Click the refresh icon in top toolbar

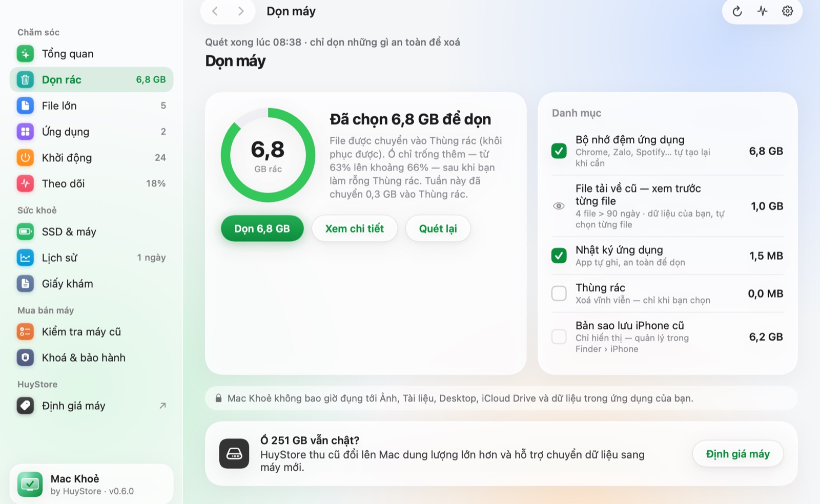pos(737,11)
